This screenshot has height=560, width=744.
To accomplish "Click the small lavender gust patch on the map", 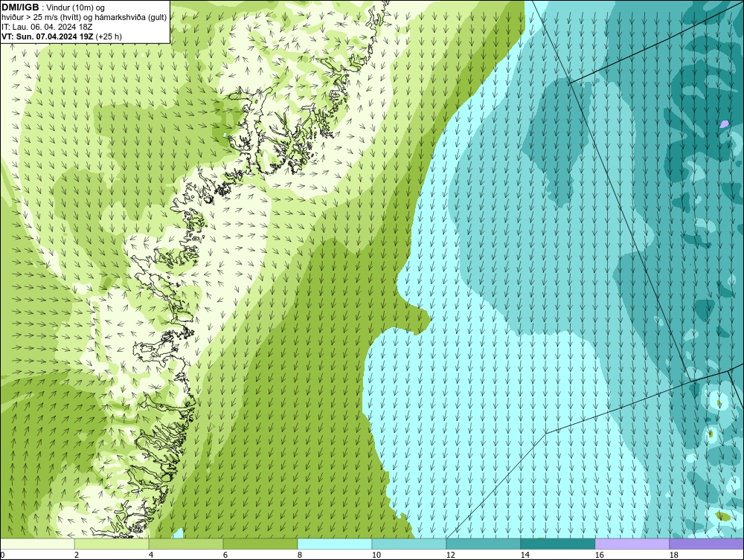I will (724, 123).
